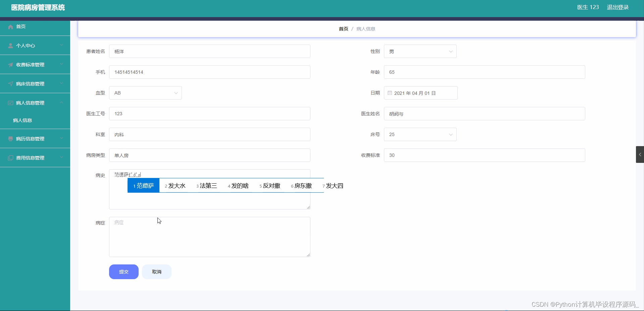
Task: Click the 取消 button
Action: [x=156, y=272]
